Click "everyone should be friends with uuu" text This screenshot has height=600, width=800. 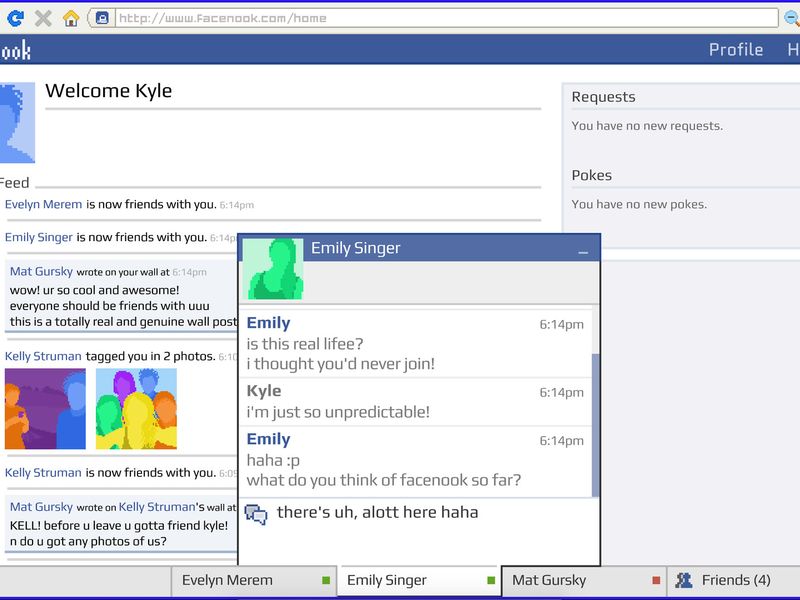pos(110,306)
